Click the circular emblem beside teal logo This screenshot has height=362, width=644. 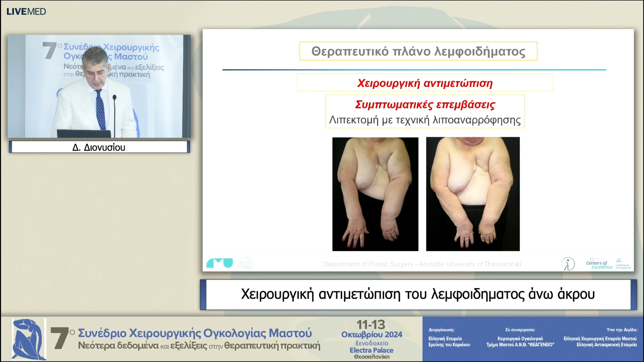(246, 263)
